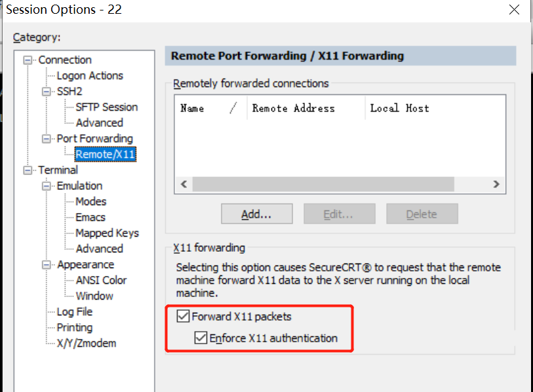The width and height of the screenshot is (533, 392).
Task: Open Mapped Keys settings
Action: [x=107, y=233]
